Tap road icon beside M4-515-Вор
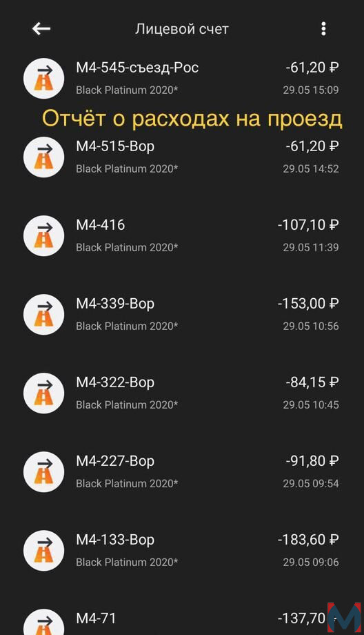364x635 pixels. tap(43, 157)
